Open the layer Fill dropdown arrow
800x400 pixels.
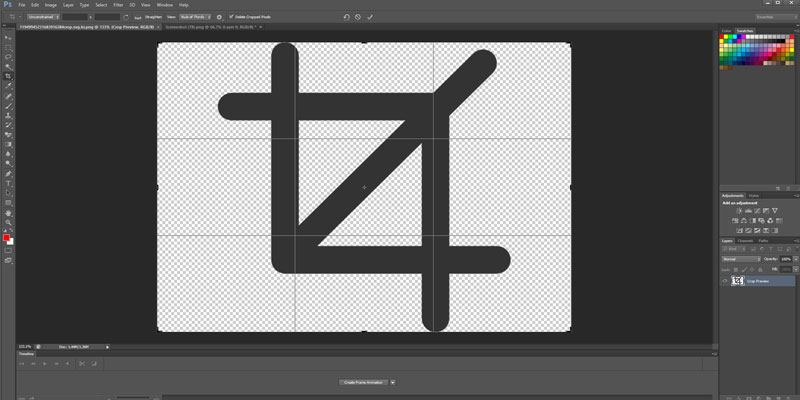click(796, 269)
